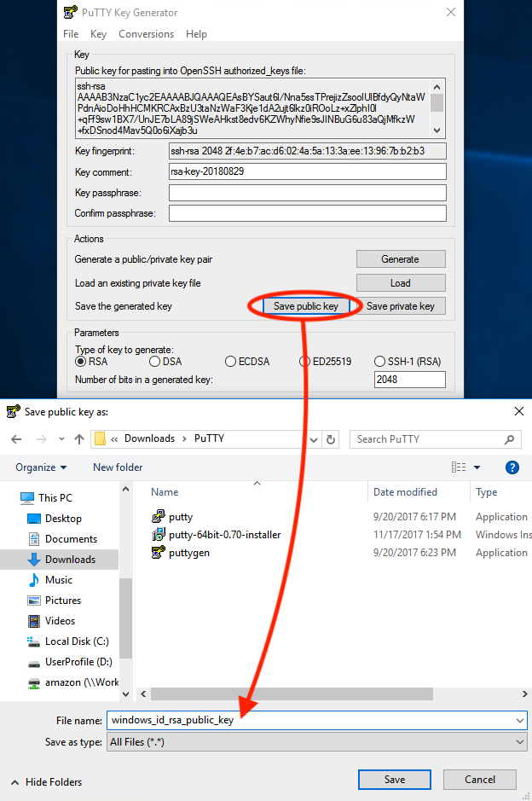The height and width of the screenshot is (801, 532).
Task: Select the RSA key type radio button
Action: pos(80,362)
